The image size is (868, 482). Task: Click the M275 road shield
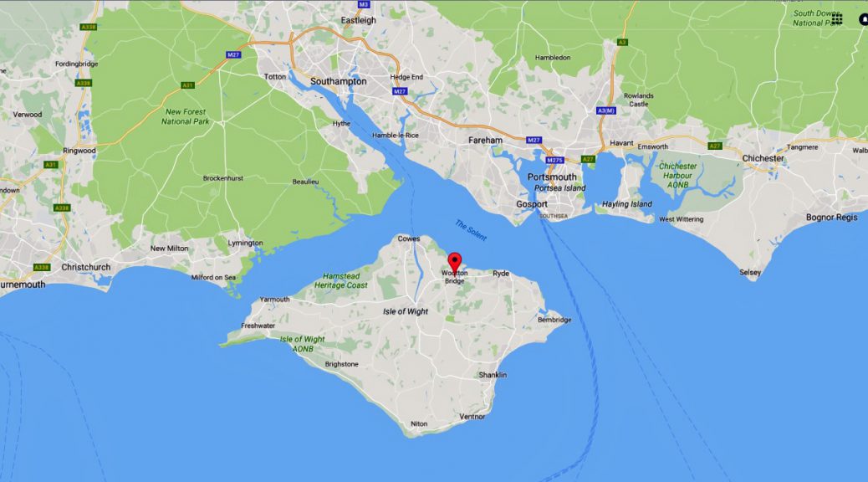click(x=554, y=160)
